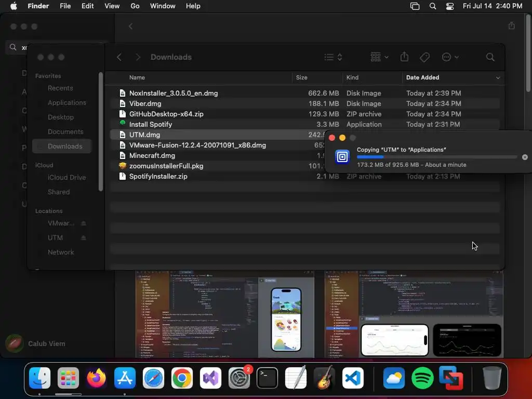Open the File menu
The image size is (532, 399).
[x=65, y=6]
